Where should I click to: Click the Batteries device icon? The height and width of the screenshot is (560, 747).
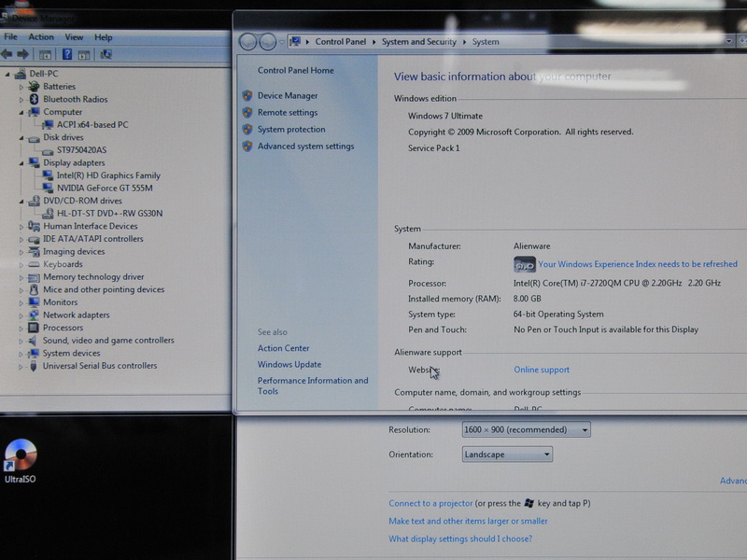tap(34, 86)
